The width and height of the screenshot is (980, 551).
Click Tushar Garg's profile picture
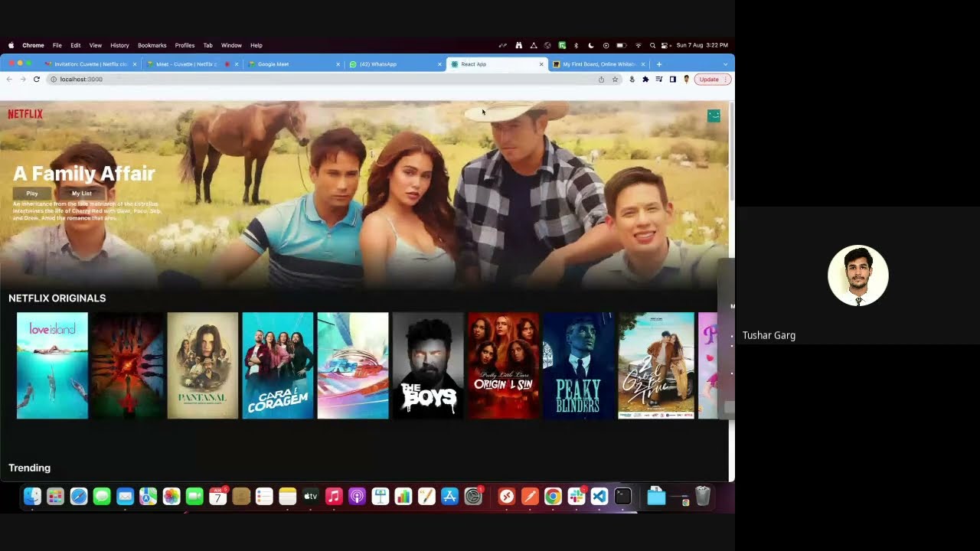pos(858,275)
